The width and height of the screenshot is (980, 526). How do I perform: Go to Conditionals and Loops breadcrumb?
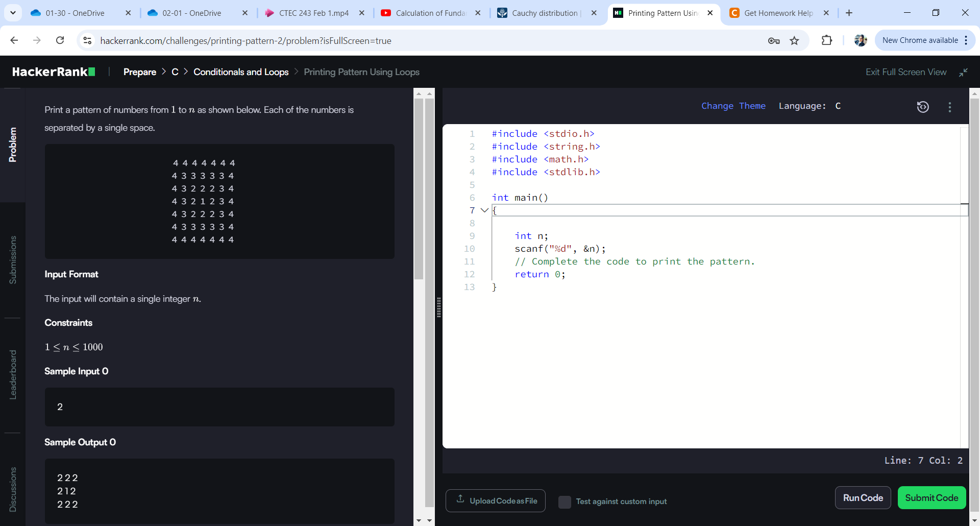[x=241, y=72]
